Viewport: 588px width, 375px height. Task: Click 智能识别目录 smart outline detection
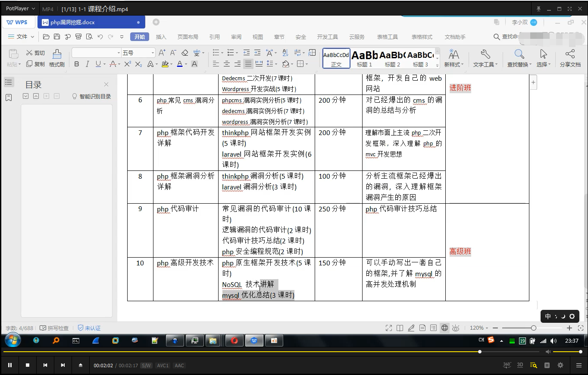pos(91,96)
